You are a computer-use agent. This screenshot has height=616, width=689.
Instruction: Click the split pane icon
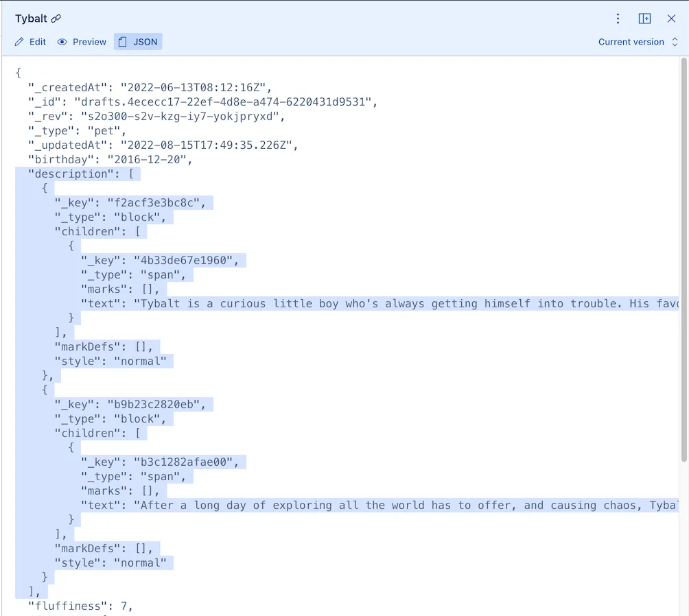[644, 19]
